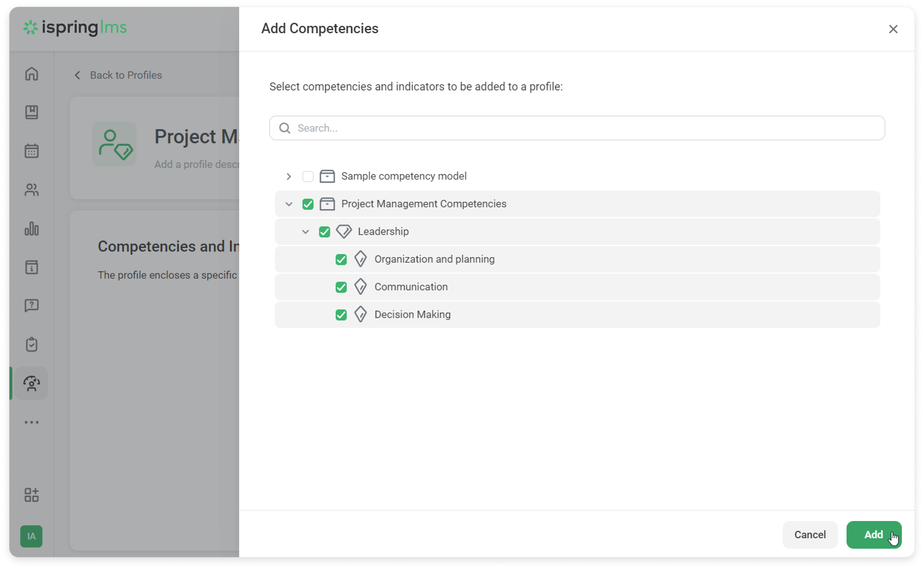
Task: Click the add modules grid icon
Action: (32, 495)
